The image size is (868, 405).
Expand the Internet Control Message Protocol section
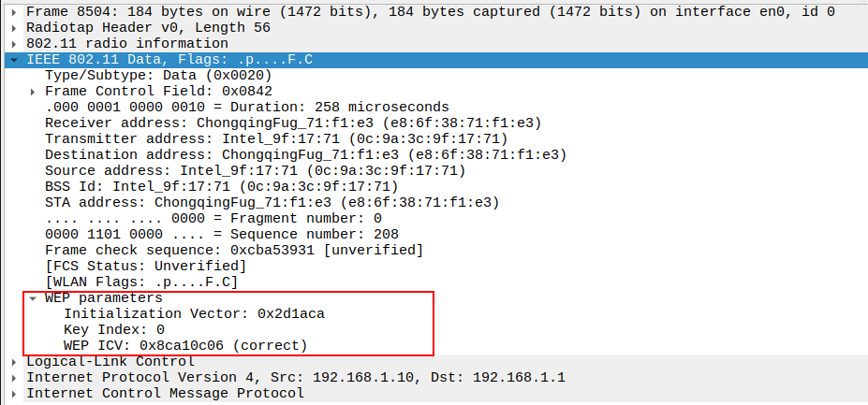click(14, 394)
